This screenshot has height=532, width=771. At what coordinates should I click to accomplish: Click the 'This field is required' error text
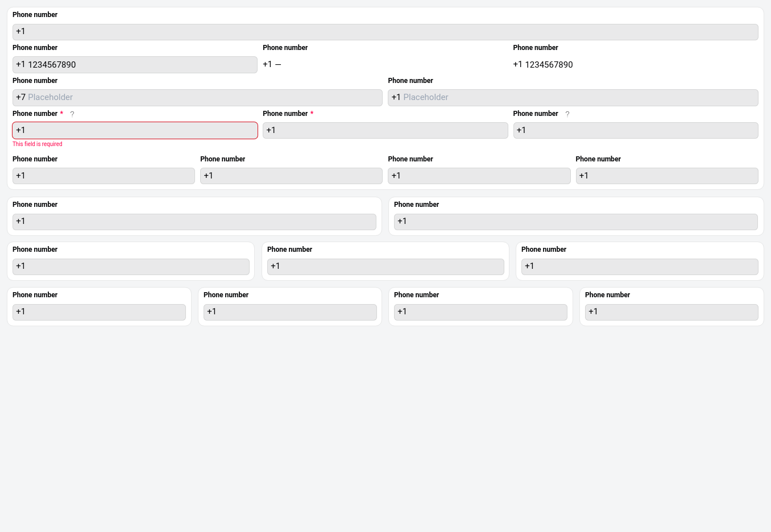38,144
